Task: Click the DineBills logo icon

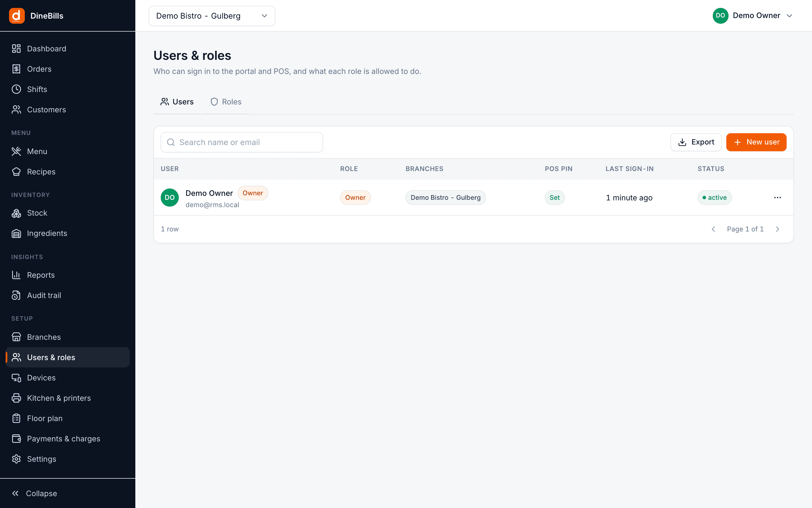Action: [x=17, y=16]
